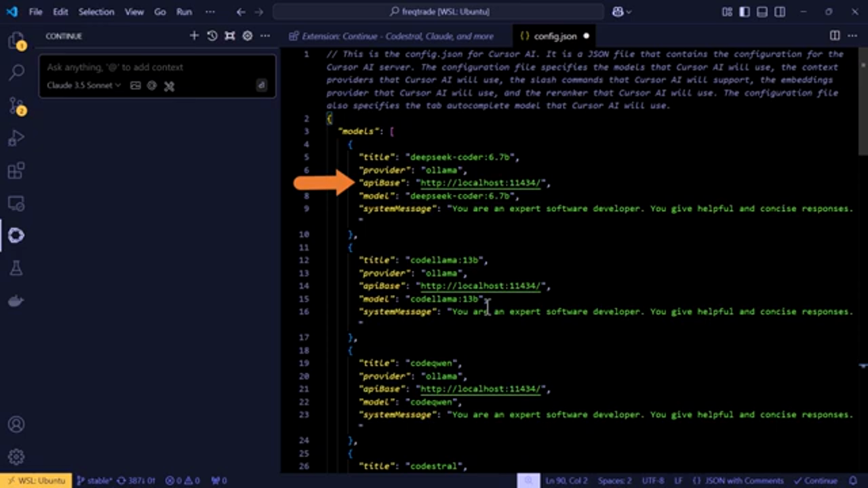
Task: Click the deepseek-coder apiBase localhost link
Action: [481, 183]
